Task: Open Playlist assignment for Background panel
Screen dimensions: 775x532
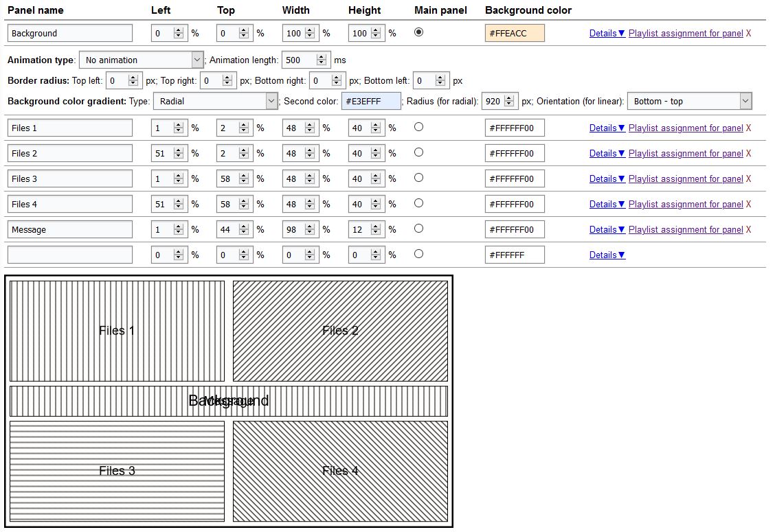Action: click(x=685, y=33)
